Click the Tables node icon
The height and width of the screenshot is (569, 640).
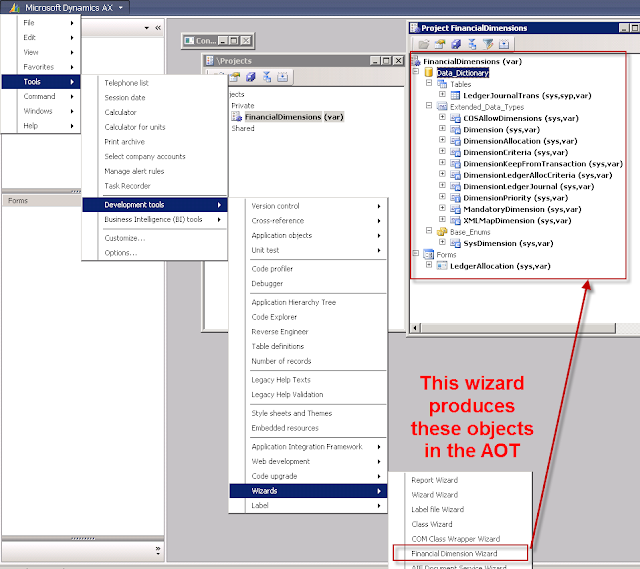click(442, 84)
